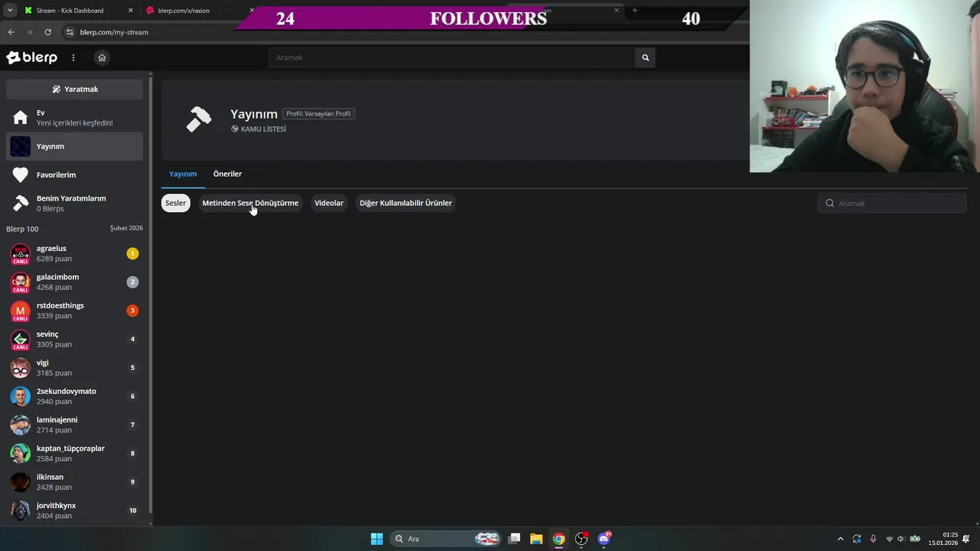Open the Windows Start menu
The width and height of the screenshot is (980, 551).
click(377, 539)
